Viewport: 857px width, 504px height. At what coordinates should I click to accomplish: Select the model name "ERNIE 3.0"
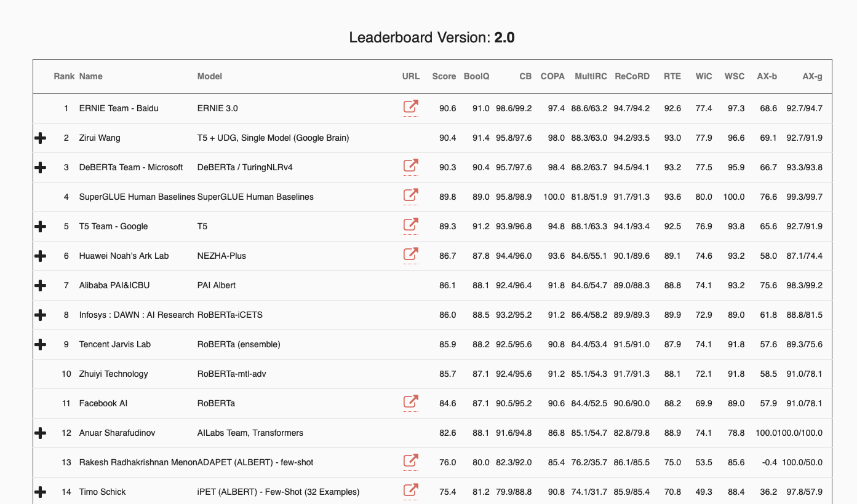218,108
